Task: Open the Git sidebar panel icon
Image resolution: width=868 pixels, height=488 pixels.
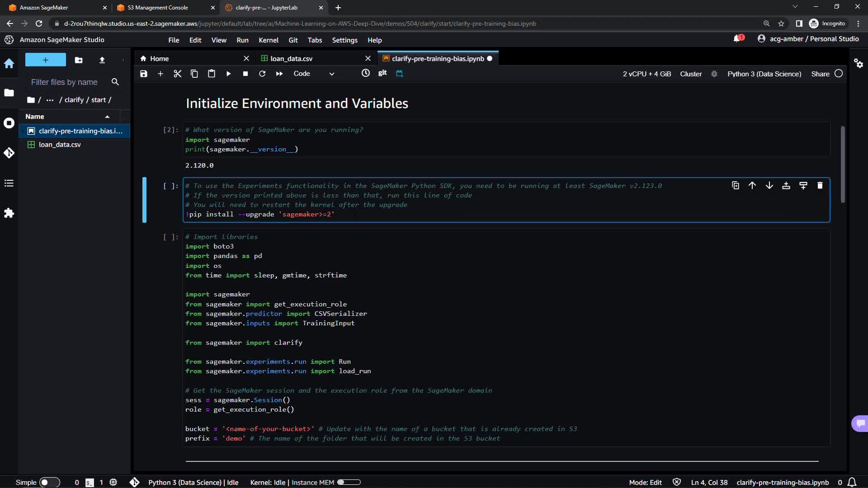Action: [x=9, y=153]
